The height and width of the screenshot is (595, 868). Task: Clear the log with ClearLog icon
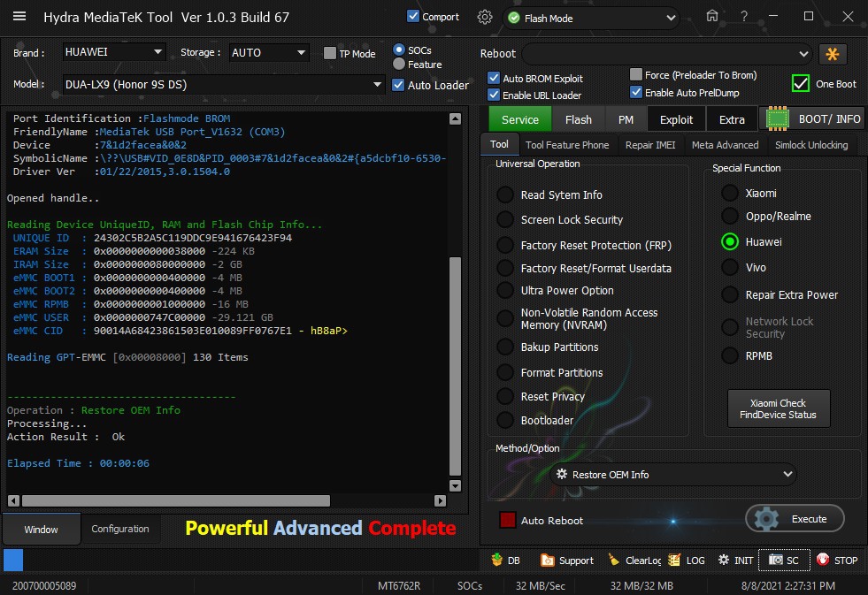coord(614,560)
